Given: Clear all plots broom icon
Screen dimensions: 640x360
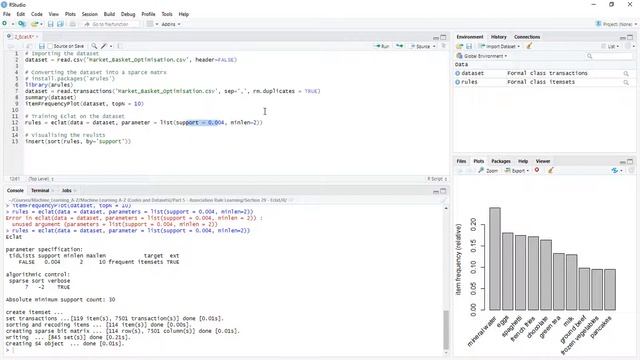Looking at the screenshot, I should (551, 170).
